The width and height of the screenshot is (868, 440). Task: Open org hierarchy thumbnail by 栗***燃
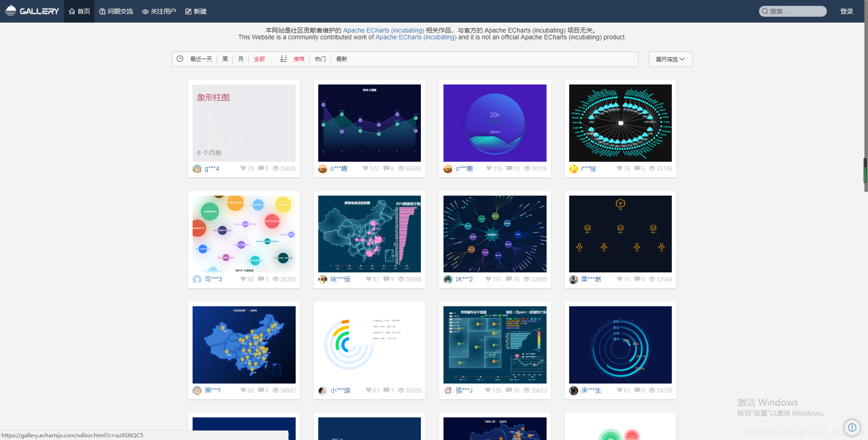tap(620, 234)
